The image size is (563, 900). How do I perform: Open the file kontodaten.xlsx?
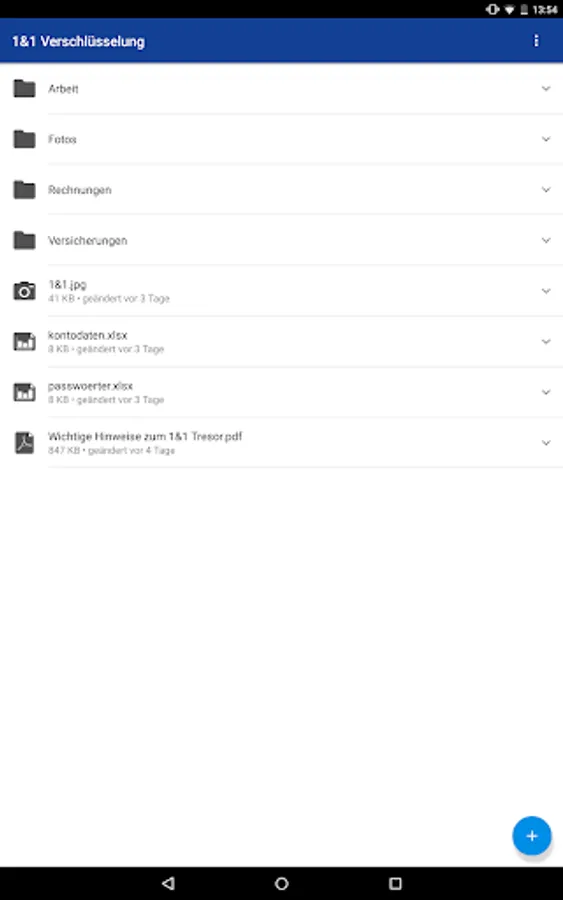point(281,342)
